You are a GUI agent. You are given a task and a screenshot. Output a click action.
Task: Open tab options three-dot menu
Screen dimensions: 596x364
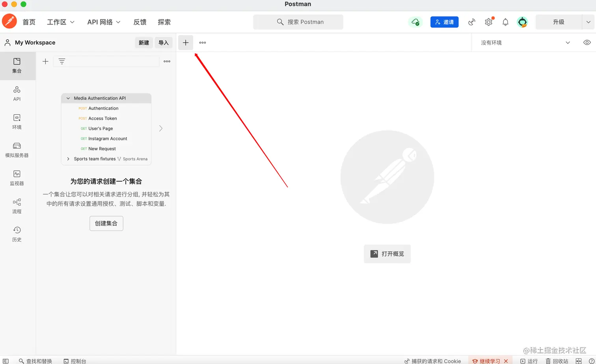203,43
